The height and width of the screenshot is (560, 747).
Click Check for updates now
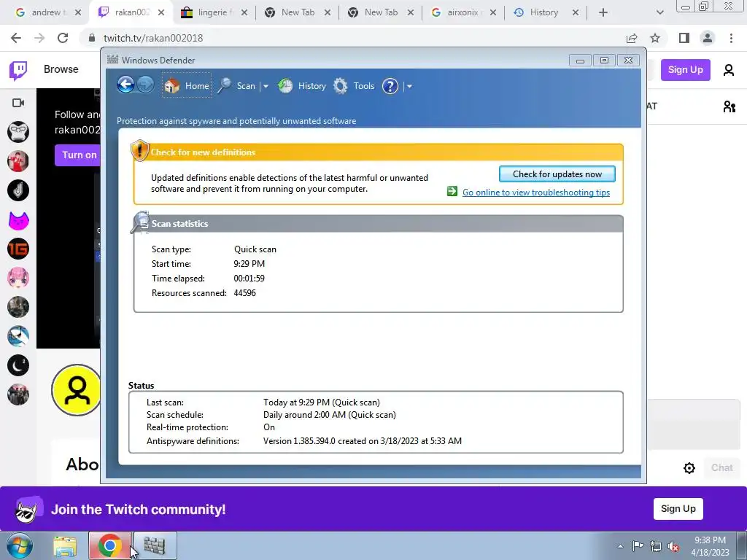(x=557, y=174)
